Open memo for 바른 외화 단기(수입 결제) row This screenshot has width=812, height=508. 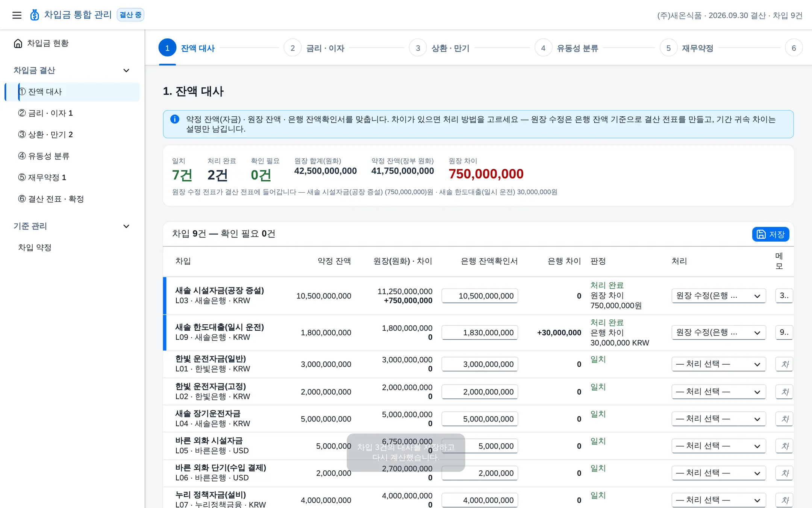pos(784,473)
